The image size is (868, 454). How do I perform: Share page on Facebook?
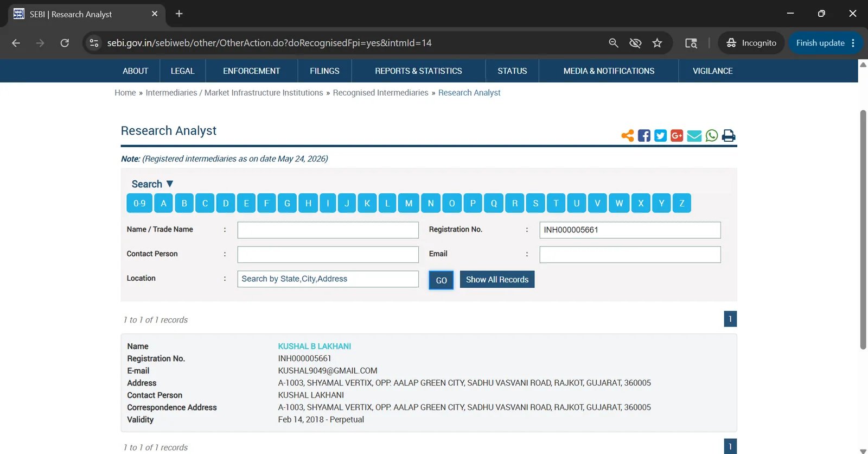pyautogui.click(x=644, y=136)
